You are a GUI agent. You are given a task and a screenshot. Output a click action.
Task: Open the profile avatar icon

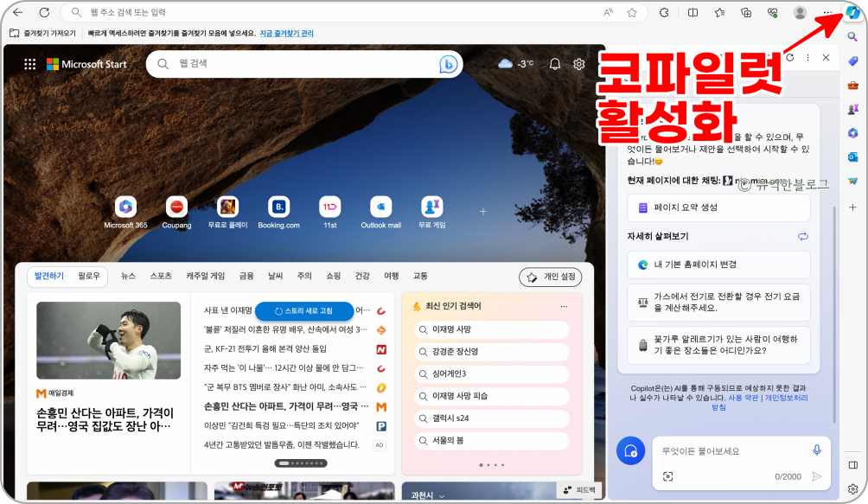pos(800,12)
